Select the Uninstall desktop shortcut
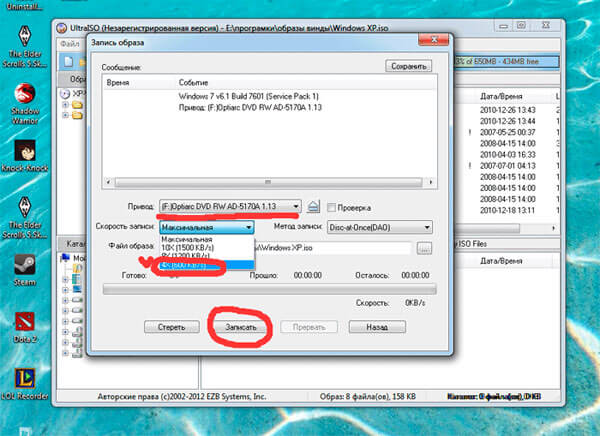The image size is (600, 436). [25, 5]
